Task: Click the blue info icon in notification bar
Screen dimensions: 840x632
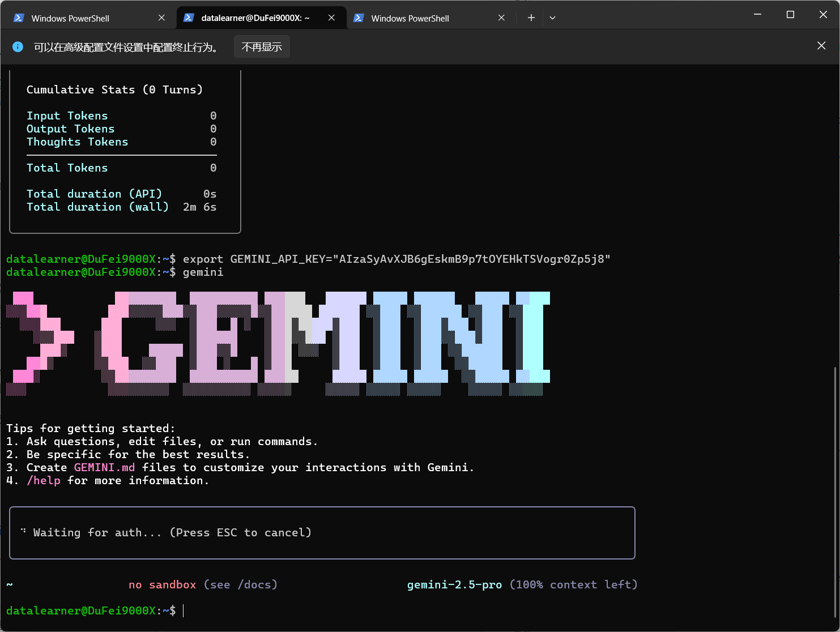Action: click(x=18, y=47)
